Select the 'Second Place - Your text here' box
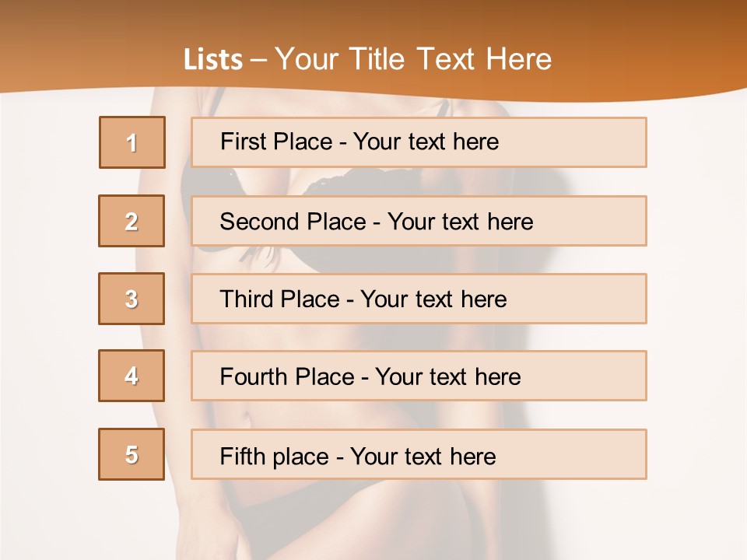The image size is (747, 560). [x=419, y=221]
